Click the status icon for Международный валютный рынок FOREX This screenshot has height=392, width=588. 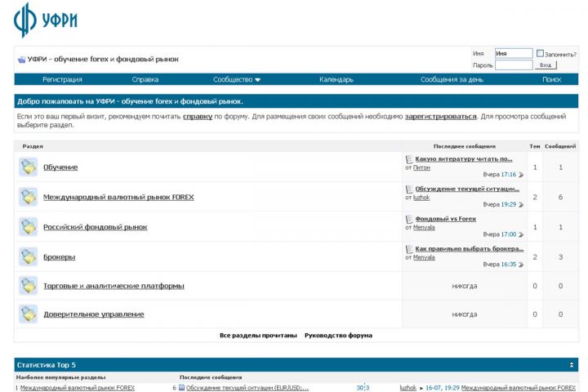[29, 197]
